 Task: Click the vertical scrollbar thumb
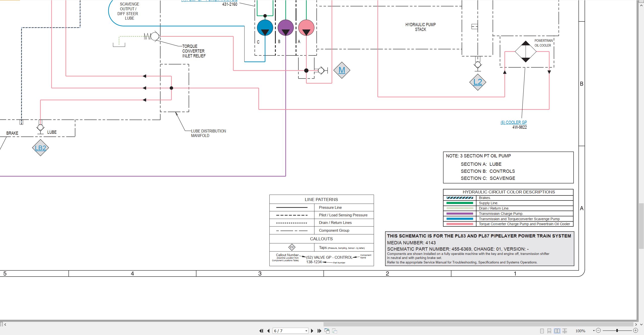click(x=641, y=226)
